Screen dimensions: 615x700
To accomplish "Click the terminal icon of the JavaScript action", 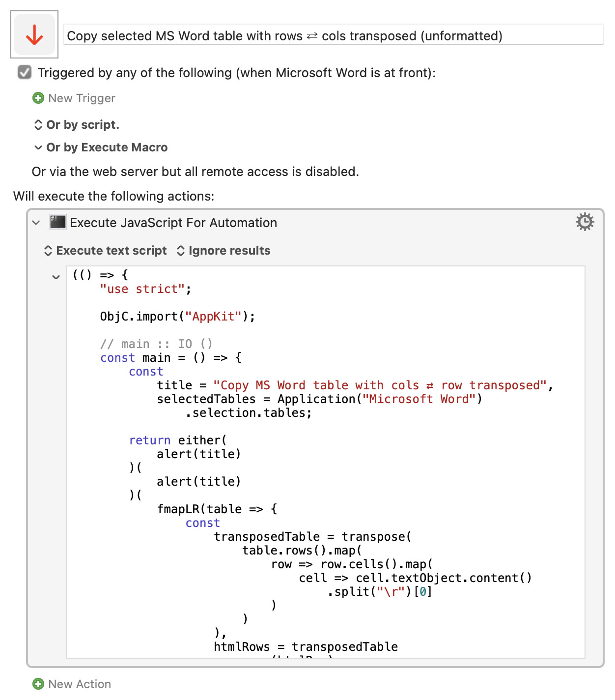I will coord(58,222).
